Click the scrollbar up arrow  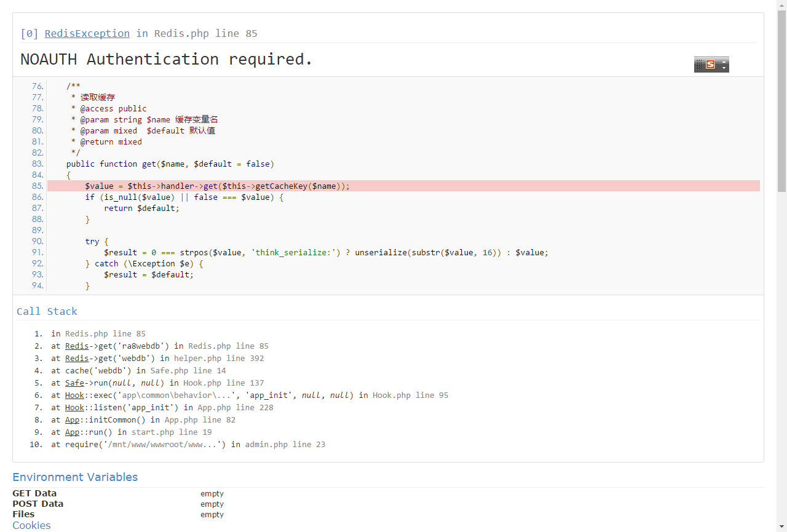tap(781, 5)
